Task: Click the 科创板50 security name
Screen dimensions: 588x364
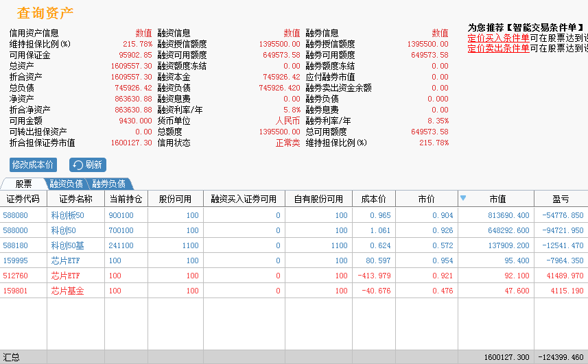Action: 67,215
